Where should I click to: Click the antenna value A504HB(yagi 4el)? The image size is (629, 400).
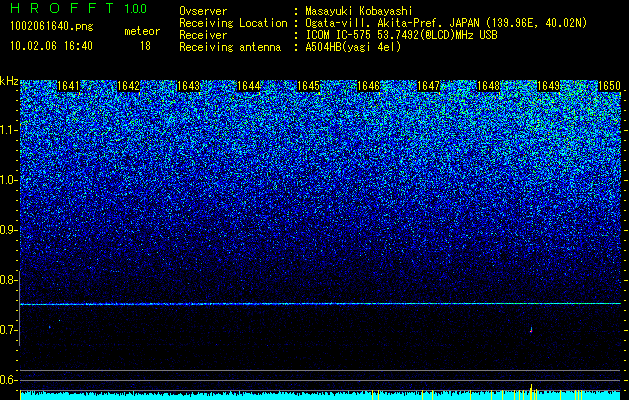[353, 47]
